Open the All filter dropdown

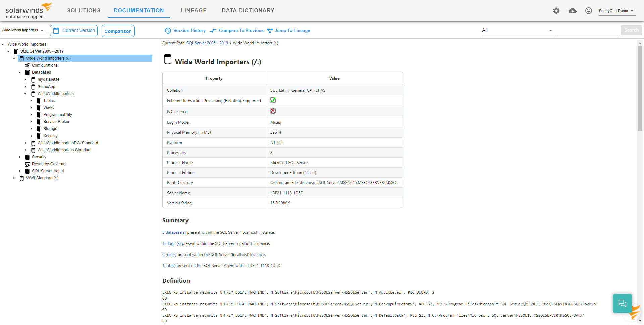point(517,30)
